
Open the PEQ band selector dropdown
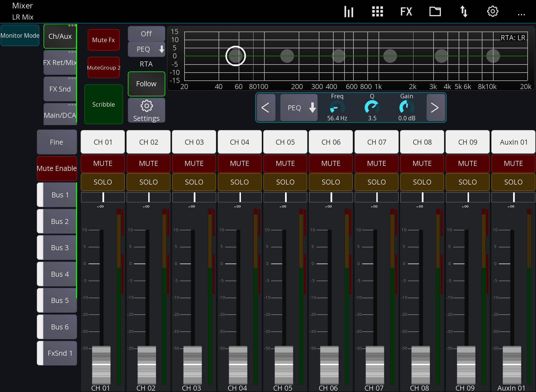pyautogui.click(x=298, y=107)
